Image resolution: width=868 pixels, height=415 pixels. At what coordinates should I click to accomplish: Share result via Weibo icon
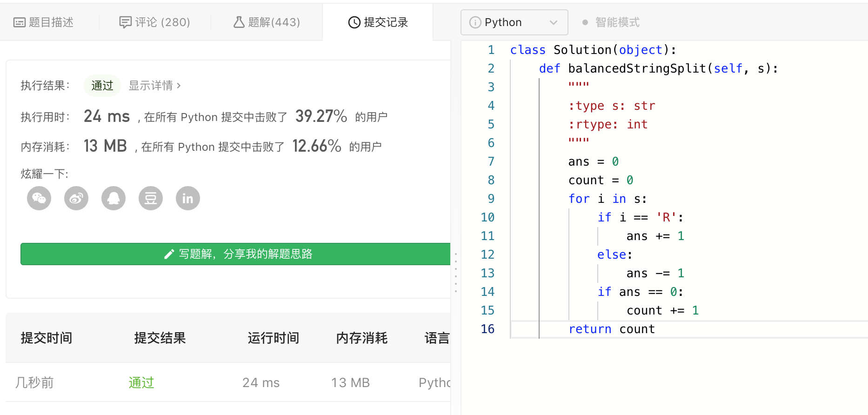(76, 199)
